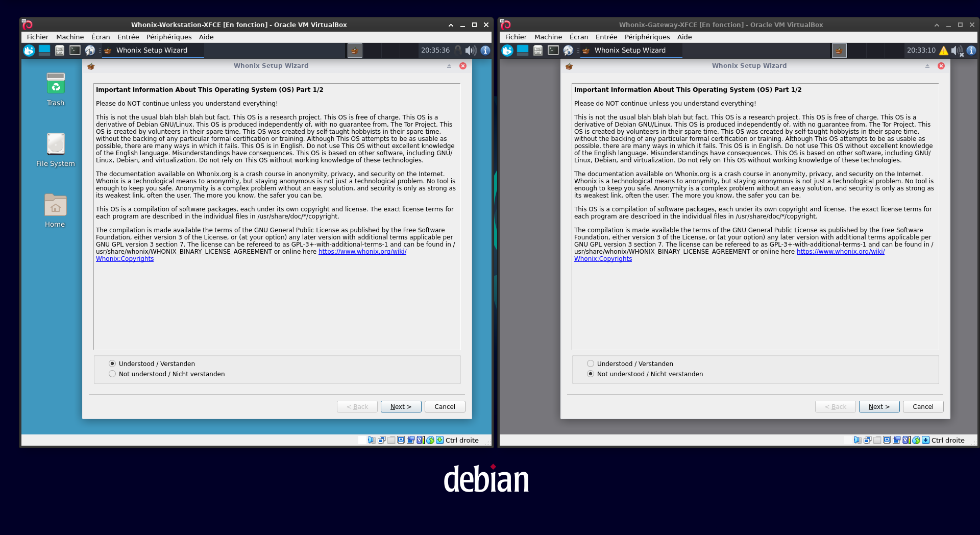
Task: Roll up Workstation wizard using title arrow
Action: [449, 66]
